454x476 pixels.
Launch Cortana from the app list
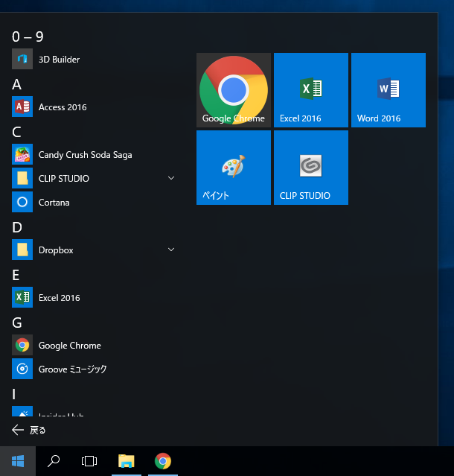[54, 203]
